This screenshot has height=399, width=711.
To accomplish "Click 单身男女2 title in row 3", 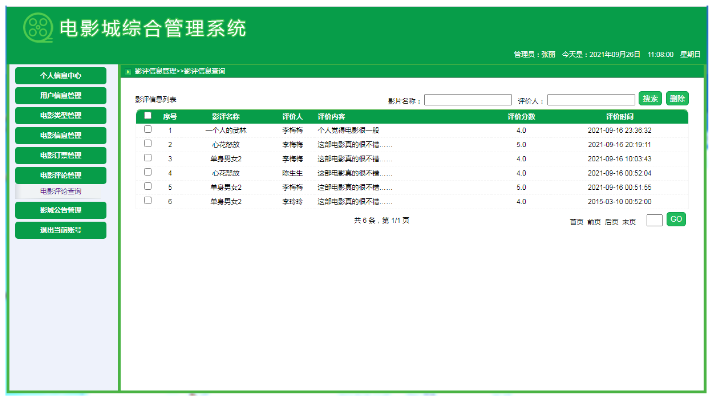I will tap(226, 159).
